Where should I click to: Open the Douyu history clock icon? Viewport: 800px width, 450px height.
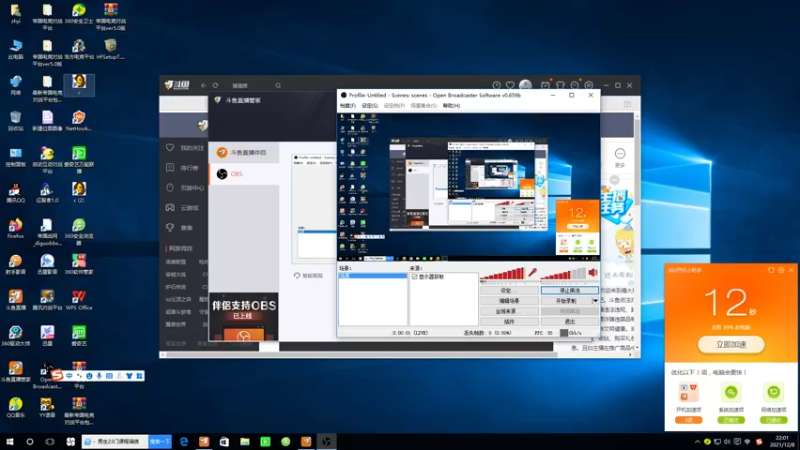pos(496,85)
